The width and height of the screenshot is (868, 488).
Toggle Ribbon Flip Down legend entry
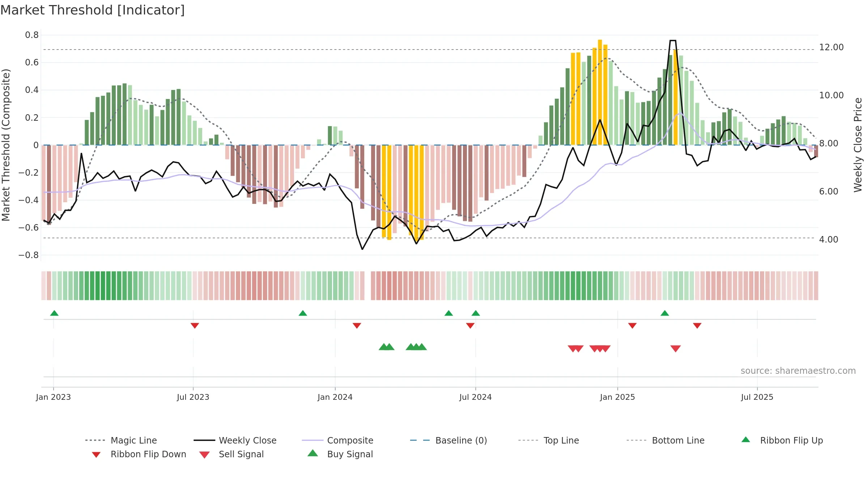(139, 454)
